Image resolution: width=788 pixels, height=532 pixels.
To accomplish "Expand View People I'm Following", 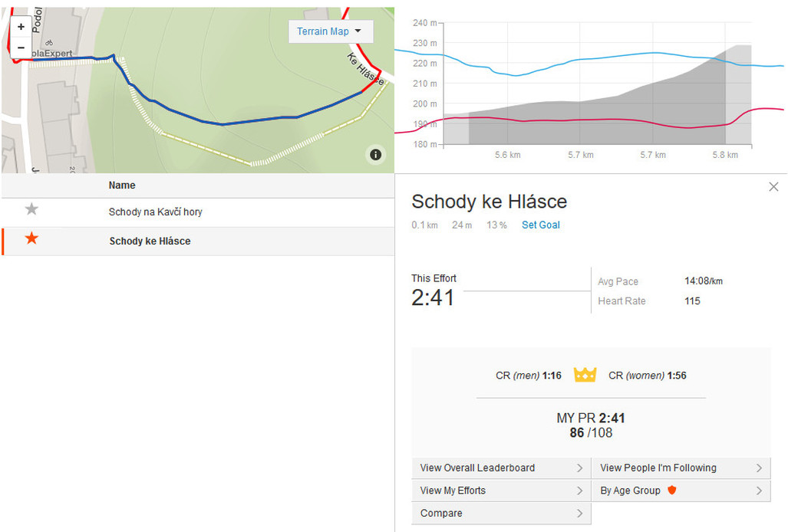I will point(681,468).
